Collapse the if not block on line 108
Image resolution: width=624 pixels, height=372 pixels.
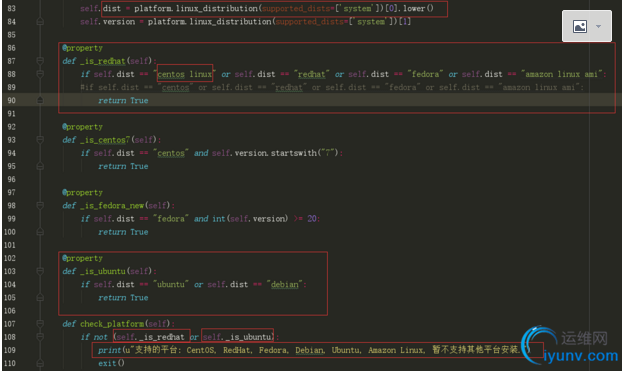point(40,337)
